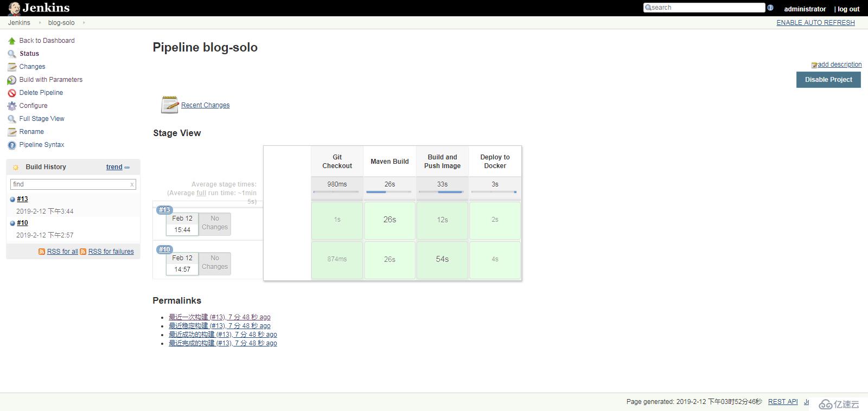Open the Status menu item
This screenshot has height=411, width=868.
[29, 54]
